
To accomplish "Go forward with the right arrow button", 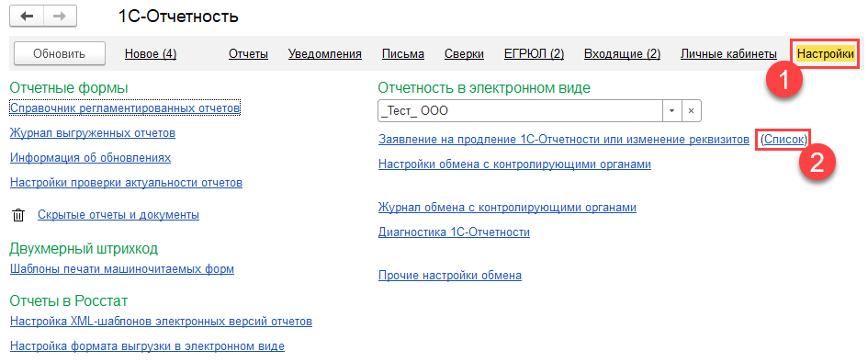I will [59, 16].
